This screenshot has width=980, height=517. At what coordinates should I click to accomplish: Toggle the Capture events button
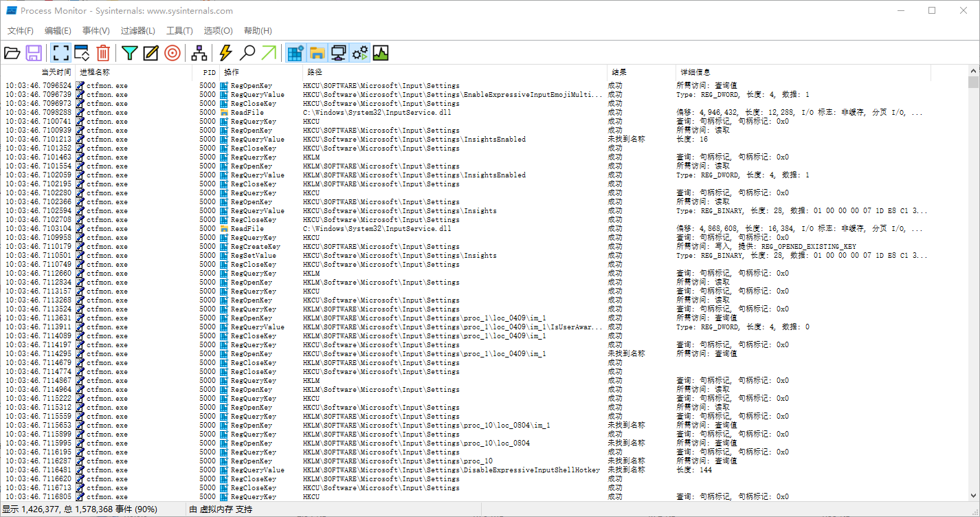(61, 53)
